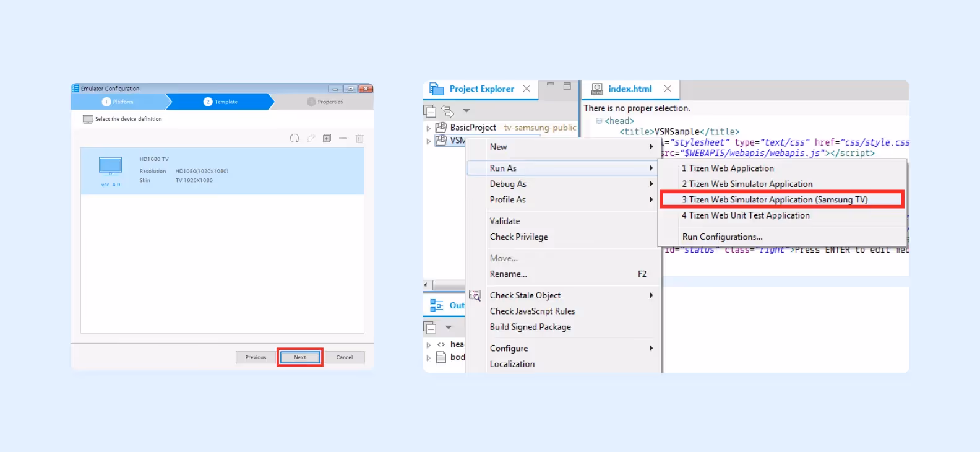This screenshot has width=980, height=452.
Task: Close the Project Explorer view
Action: tap(527, 89)
